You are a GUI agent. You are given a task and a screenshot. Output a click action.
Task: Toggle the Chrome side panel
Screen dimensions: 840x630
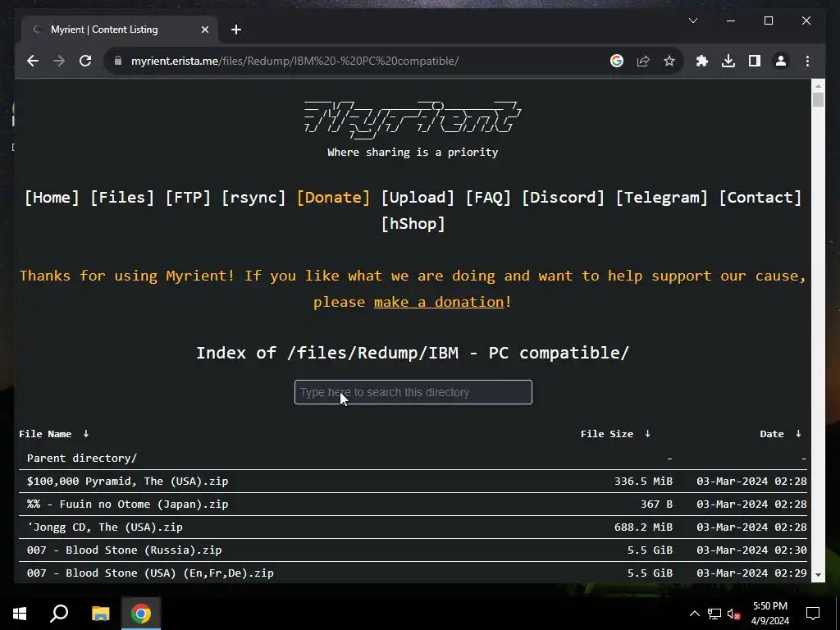click(755, 61)
